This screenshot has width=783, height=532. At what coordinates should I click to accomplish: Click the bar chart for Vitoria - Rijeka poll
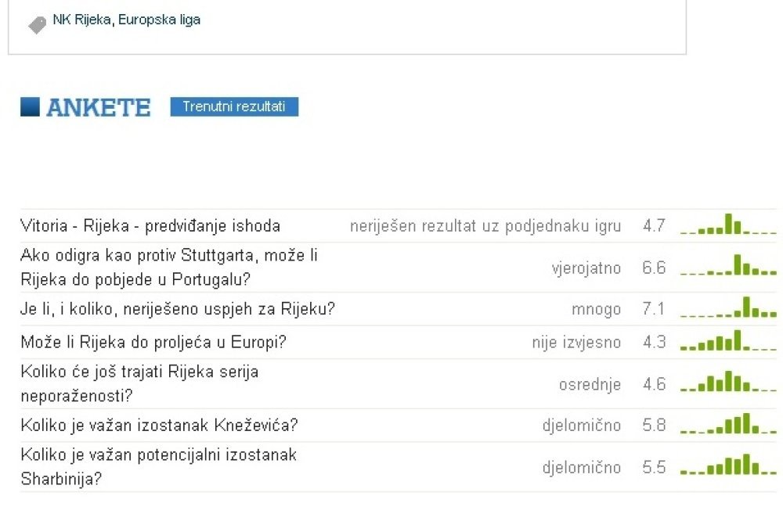pyautogui.click(x=728, y=224)
